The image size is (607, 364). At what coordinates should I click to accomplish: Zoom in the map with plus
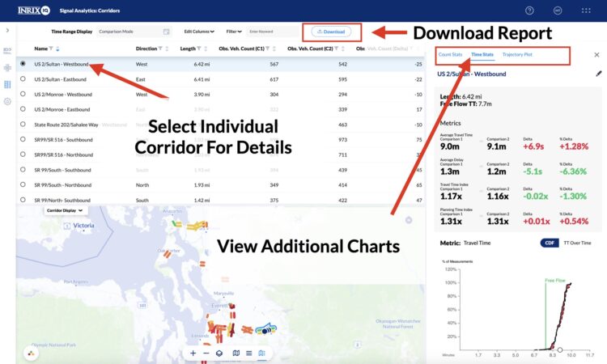pos(193,353)
